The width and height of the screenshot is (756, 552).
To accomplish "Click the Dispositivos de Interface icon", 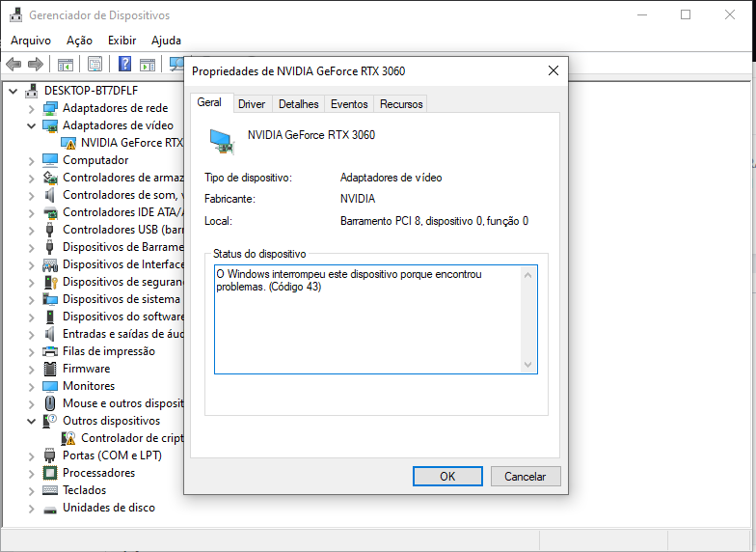I will point(50,264).
